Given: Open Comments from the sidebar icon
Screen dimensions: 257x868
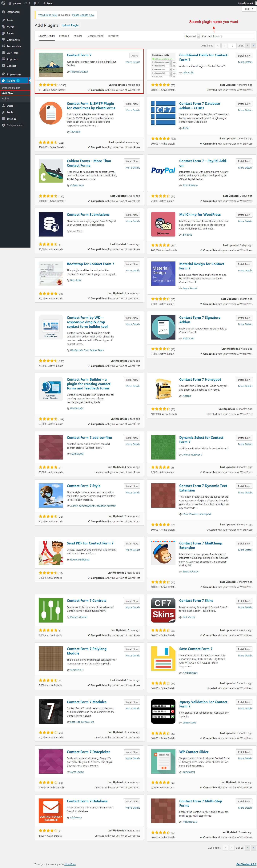Looking at the screenshot, I should click(3, 40).
